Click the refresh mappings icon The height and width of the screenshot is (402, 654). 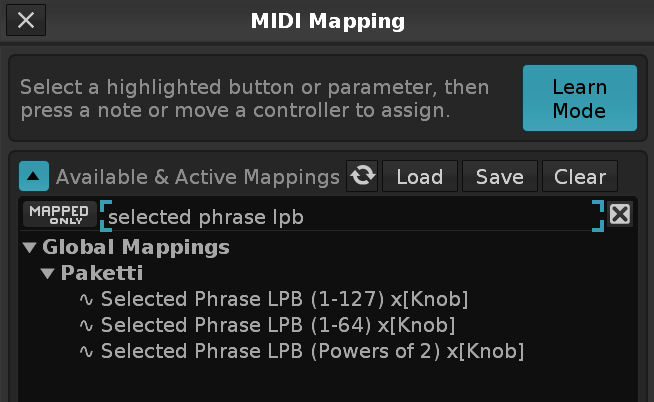[x=363, y=177]
